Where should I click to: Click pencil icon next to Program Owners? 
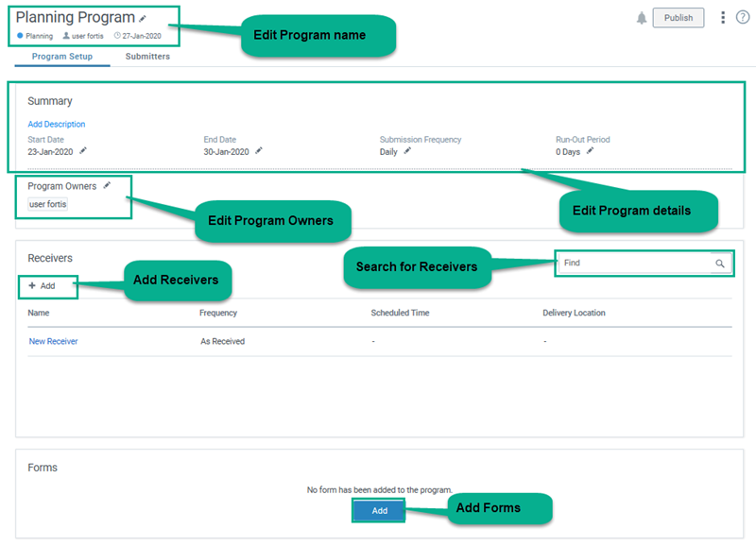tap(107, 186)
